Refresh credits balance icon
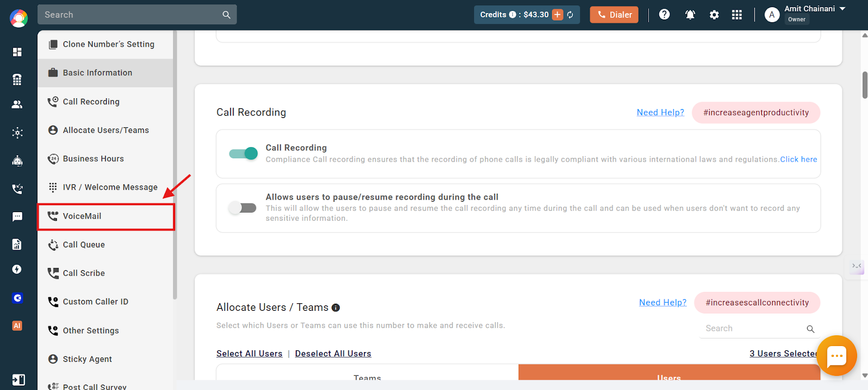Screen dimensions: 868x390 (570, 15)
